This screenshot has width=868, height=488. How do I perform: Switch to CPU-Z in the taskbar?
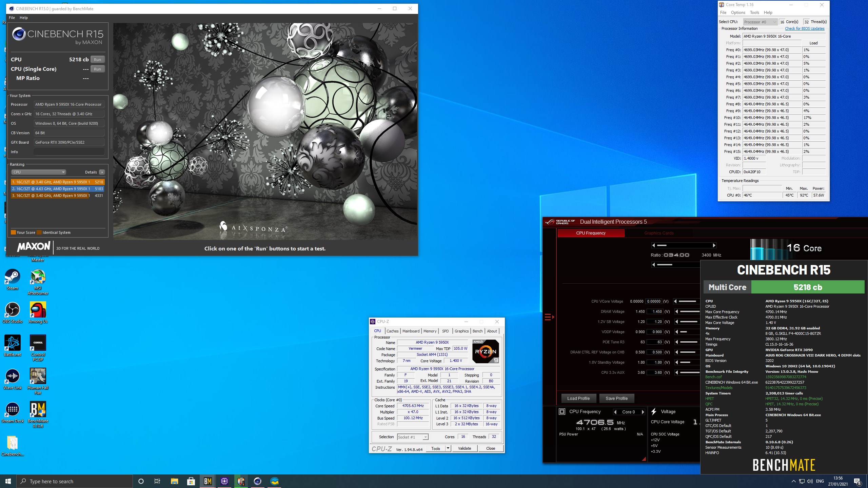pyautogui.click(x=224, y=481)
